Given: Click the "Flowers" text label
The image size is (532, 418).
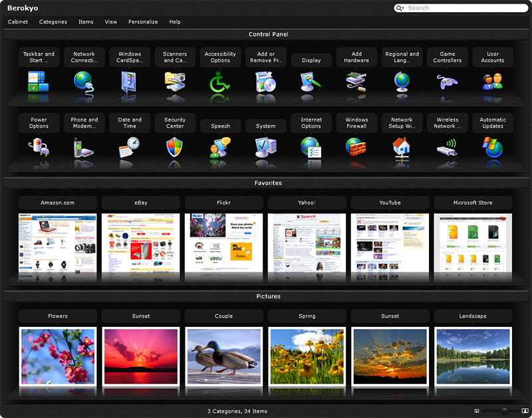Looking at the screenshot, I should point(58,316).
